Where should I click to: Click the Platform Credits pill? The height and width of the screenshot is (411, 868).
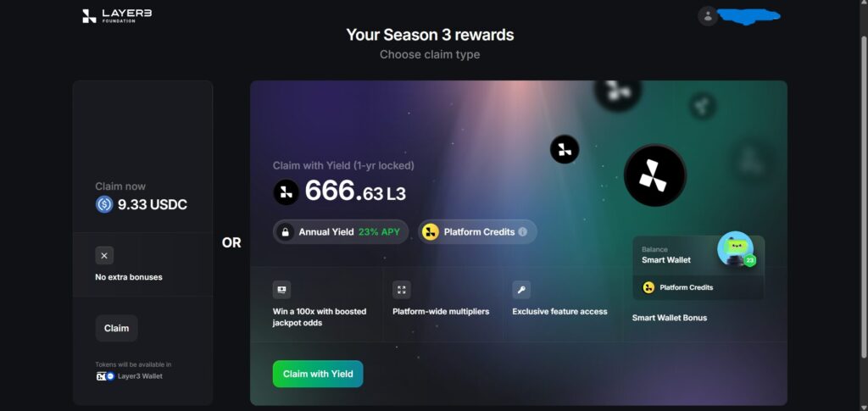tap(477, 232)
